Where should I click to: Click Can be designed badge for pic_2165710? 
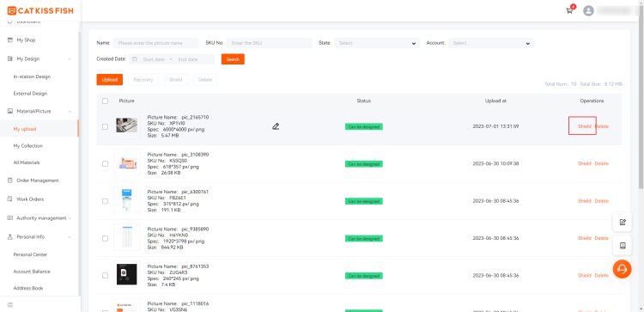point(364,126)
